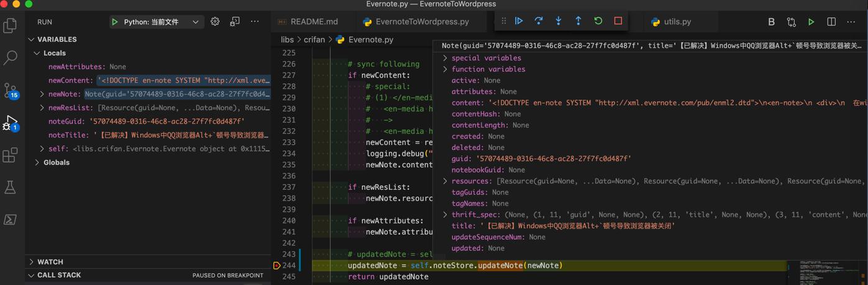Step into in debug toolbar

559,21
